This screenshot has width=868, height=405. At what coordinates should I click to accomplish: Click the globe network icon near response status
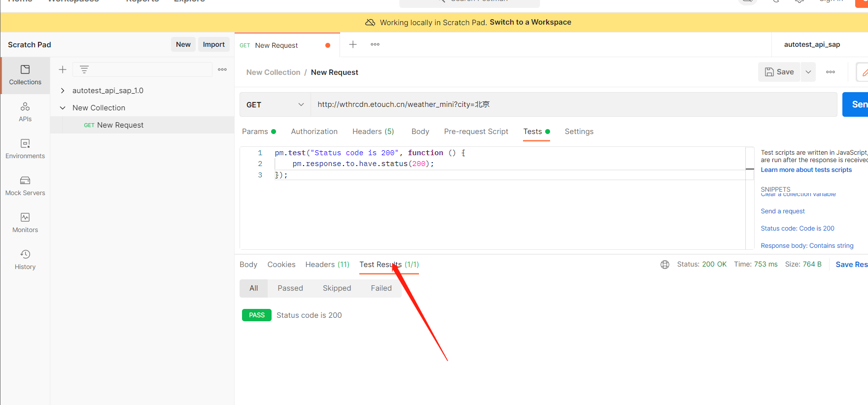[x=665, y=265]
